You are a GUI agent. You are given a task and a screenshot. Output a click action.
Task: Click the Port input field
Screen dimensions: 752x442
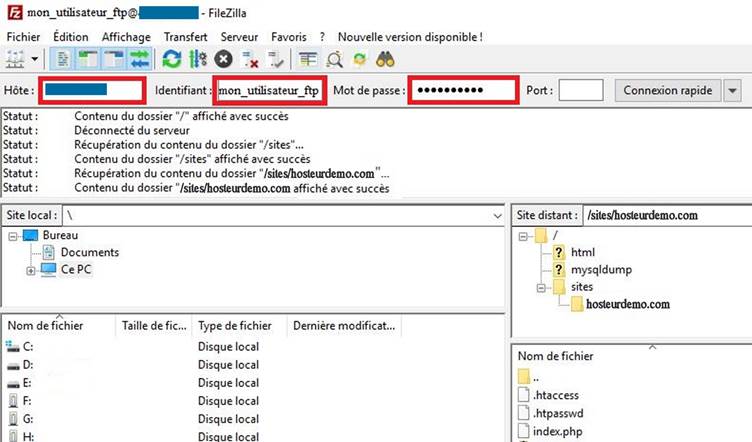(x=581, y=90)
